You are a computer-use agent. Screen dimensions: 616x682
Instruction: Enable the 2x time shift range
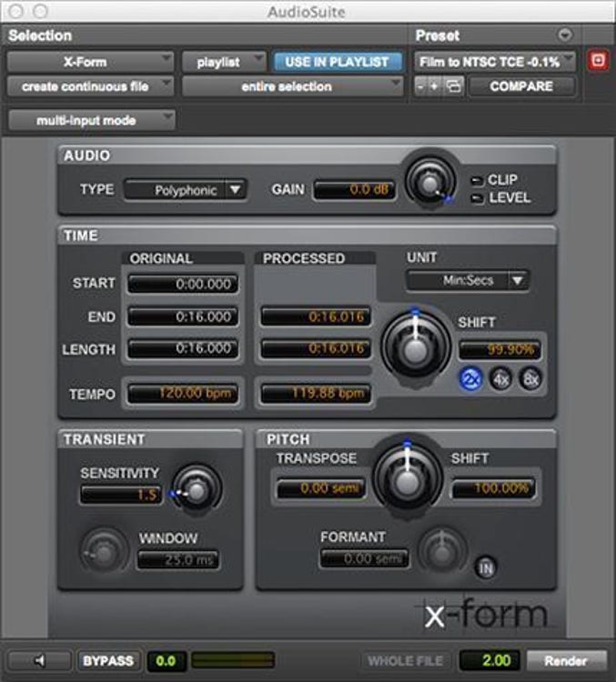470,379
